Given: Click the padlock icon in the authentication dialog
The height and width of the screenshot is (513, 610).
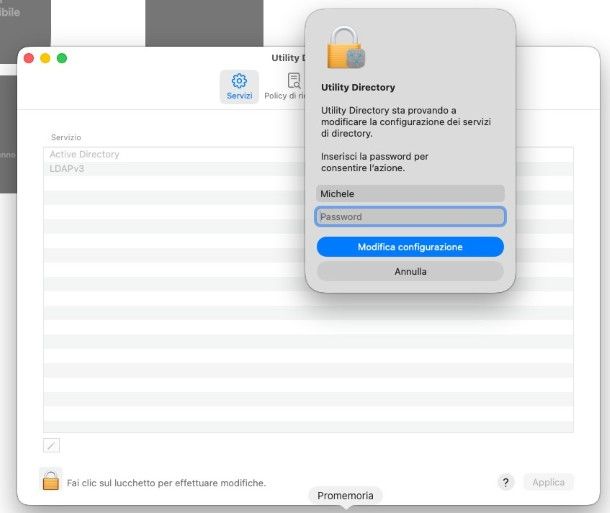Looking at the screenshot, I should pyautogui.click(x=346, y=47).
